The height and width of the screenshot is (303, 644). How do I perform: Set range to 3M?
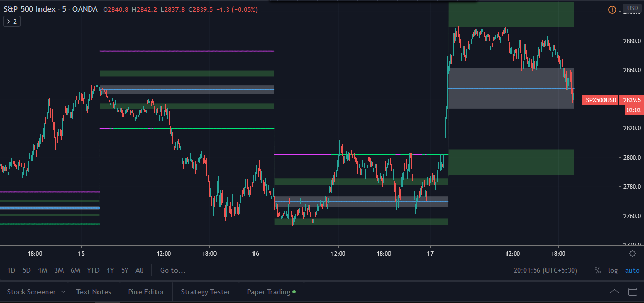tap(59, 270)
